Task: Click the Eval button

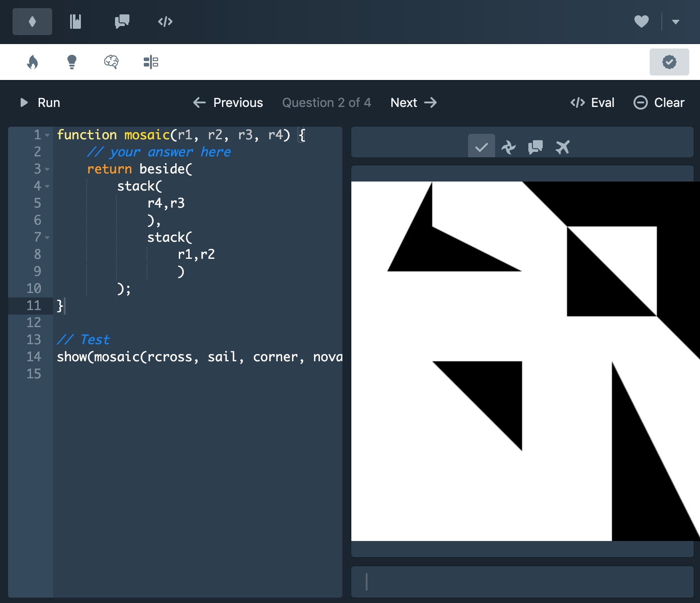Action: [592, 103]
